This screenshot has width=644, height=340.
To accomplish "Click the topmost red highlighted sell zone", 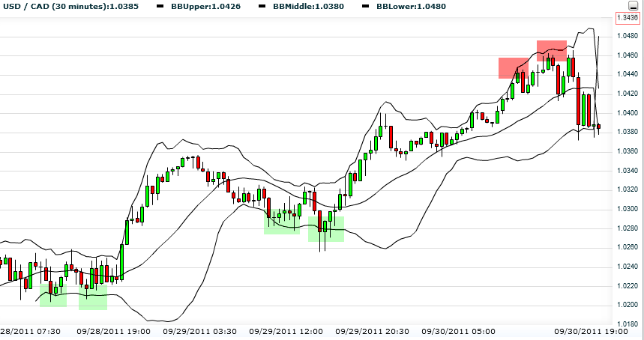I will 551,50.
